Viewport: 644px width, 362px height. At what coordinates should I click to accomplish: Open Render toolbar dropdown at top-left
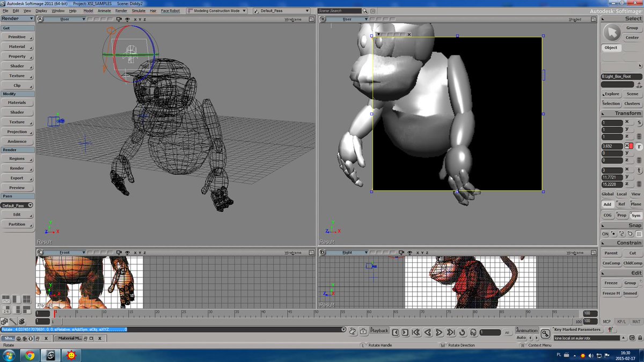(x=18, y=18)
